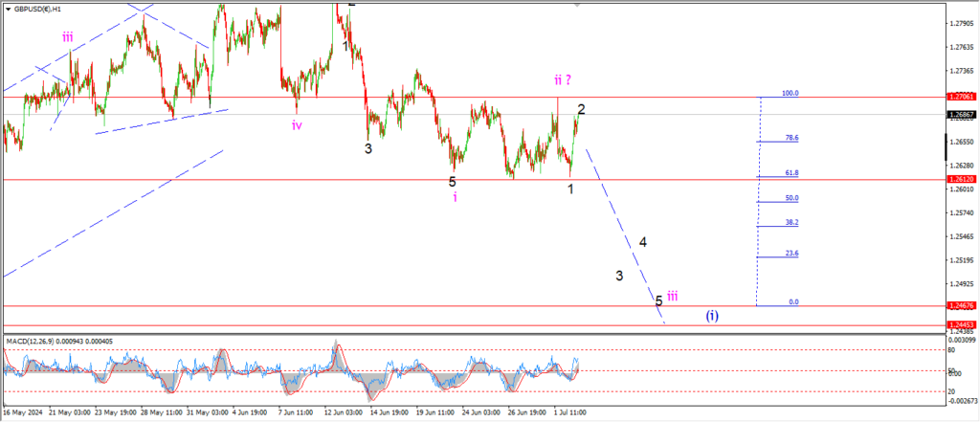Select the red 1.26120 price level label

click(961, 179)
